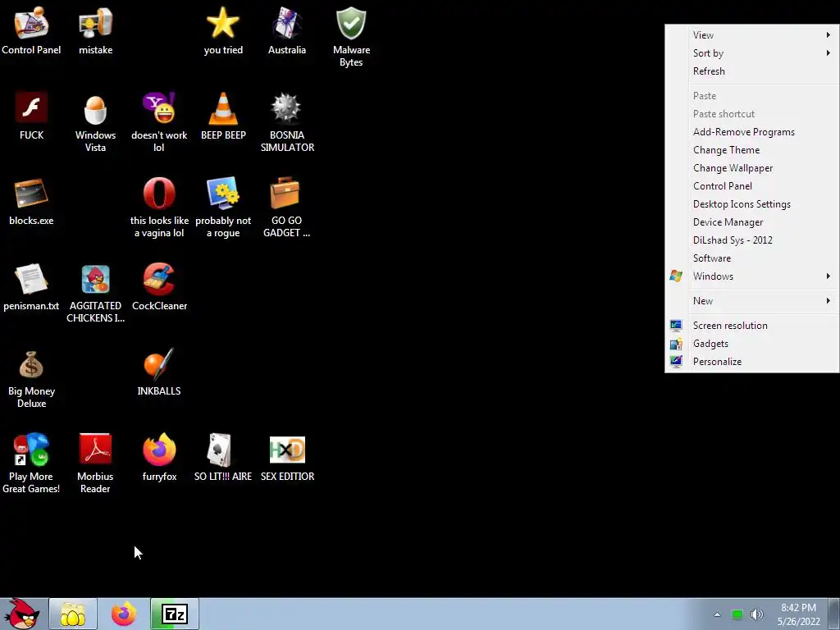
Task: Select the 'mistake' desktop icon
Action: 95,31
